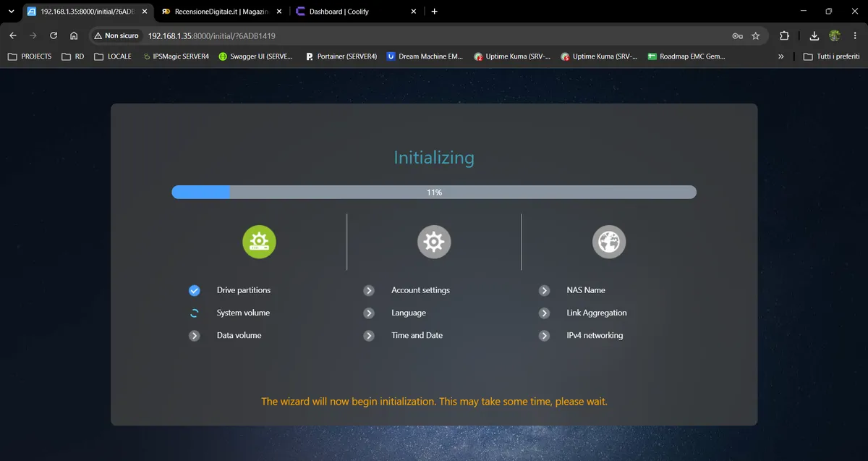Close the Dashboard | Coolify tab
The image size is (868, 461).
pyautogui.click(x=414, y=12)
